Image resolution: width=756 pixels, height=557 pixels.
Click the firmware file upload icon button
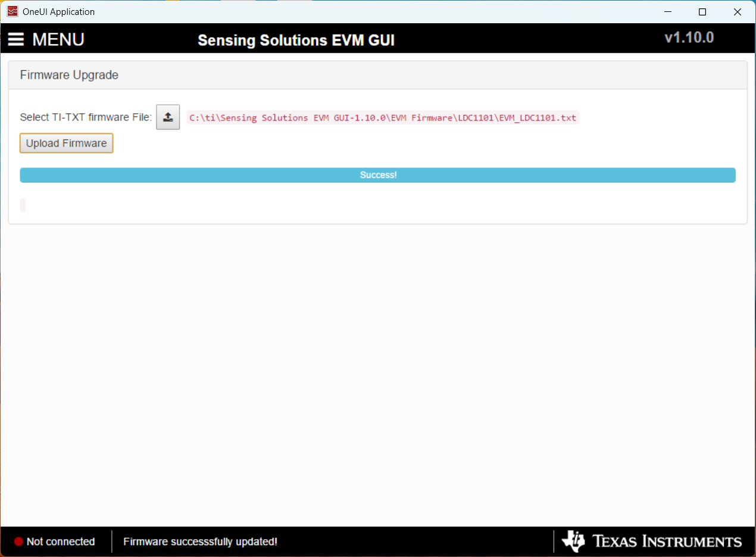(168, 117)
